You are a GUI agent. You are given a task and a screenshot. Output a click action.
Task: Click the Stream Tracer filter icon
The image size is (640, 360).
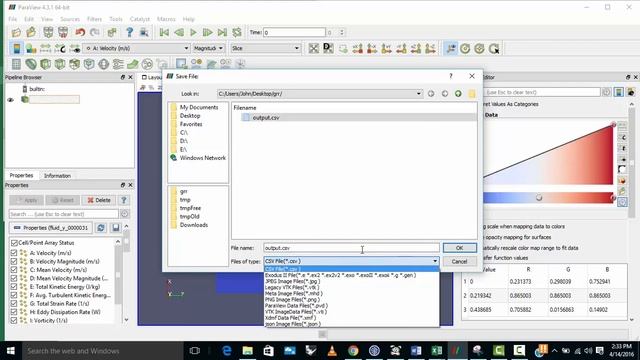pyautogui.click(x=118, y=64)
